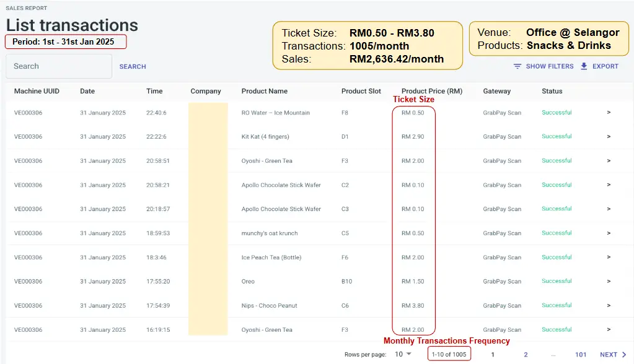Open details arrow for Oreo transaction
This screenshot has height=364, width=634.
coord(609,282)
